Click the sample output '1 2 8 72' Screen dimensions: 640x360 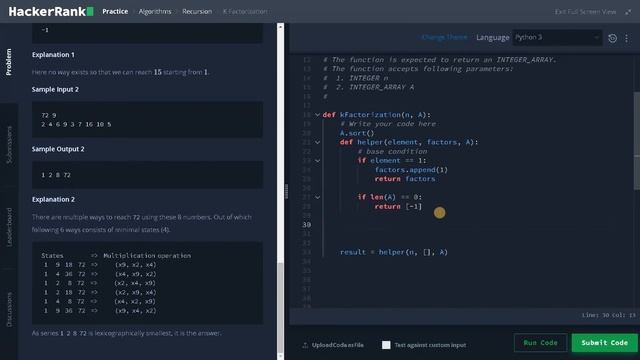coord(56,175)
